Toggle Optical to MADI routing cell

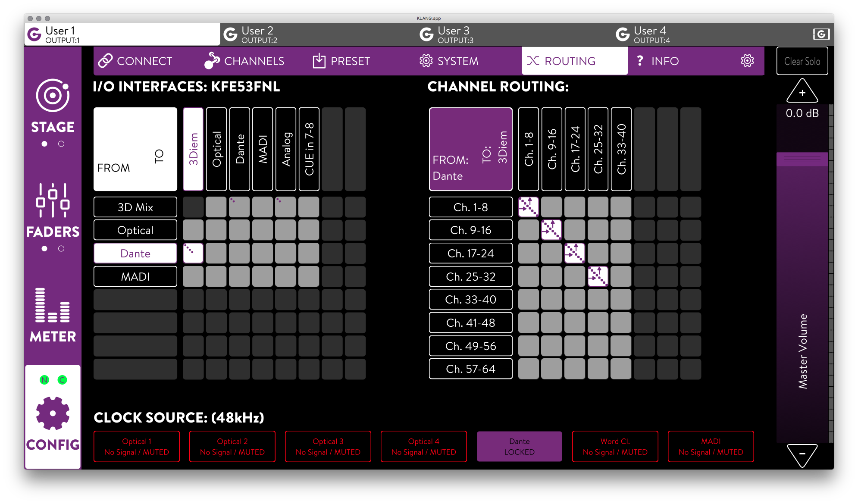click(263, 230)
